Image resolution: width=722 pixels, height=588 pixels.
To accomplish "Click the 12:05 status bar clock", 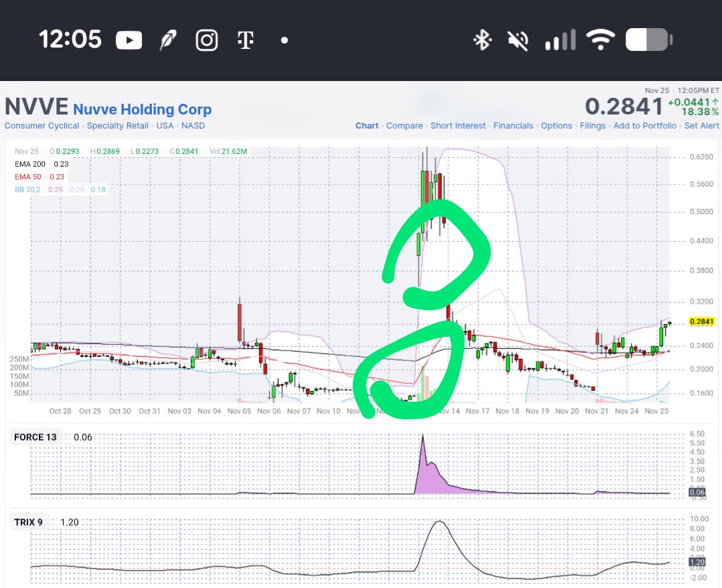I will (70, 39).
